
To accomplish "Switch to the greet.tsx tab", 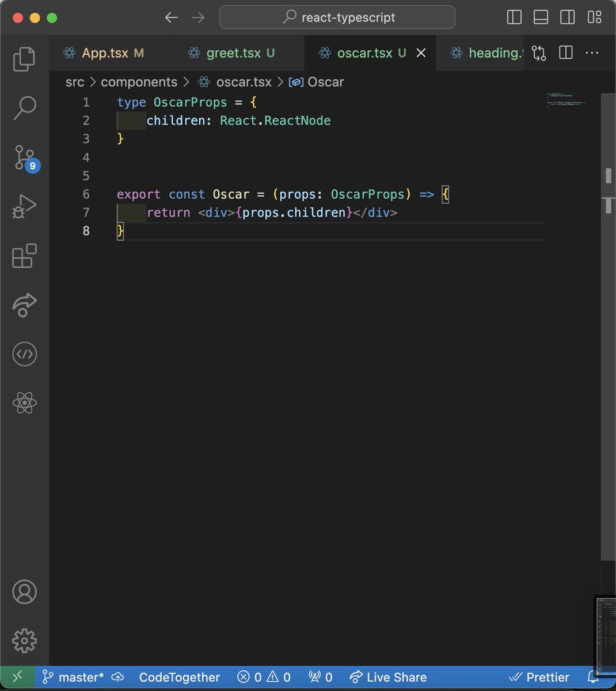I will pos(239,53).
